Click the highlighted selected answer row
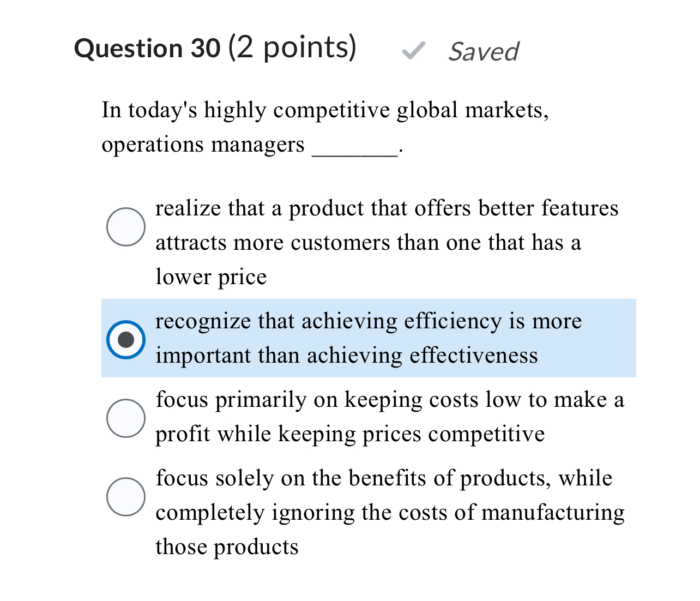The height and width of the screenshot is (601, 700). [x=369, y=338]
